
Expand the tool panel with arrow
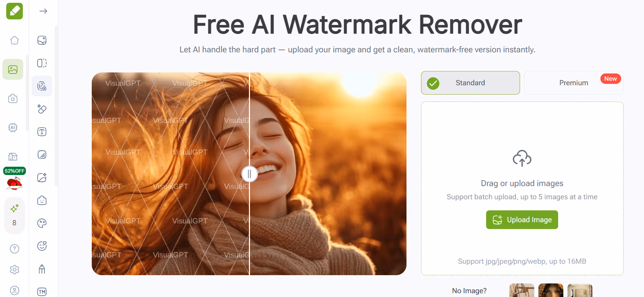[43, 11]
